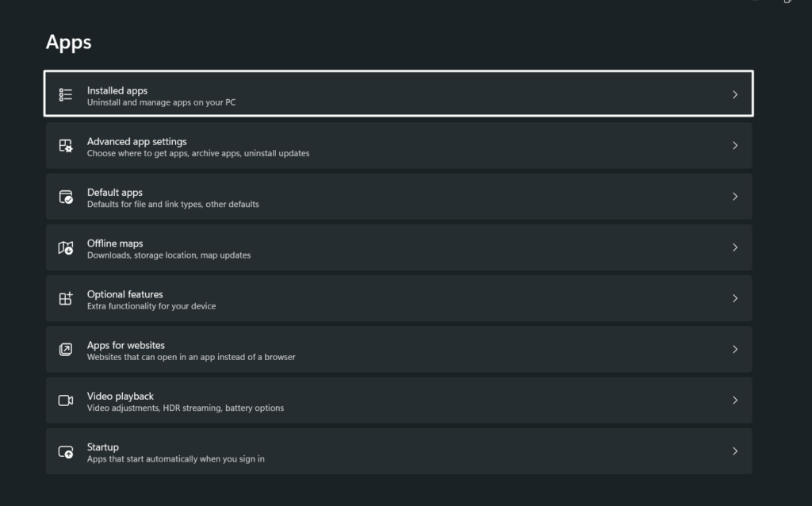The width and height of the screenshot is (812, 506).
Task: Click the Offline maps icon
Action: (66, 247)
